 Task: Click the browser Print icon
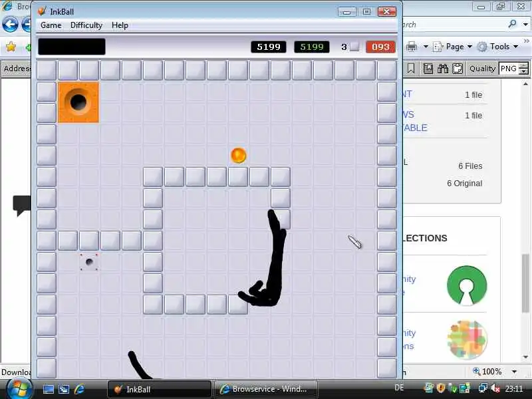(412, 46)
